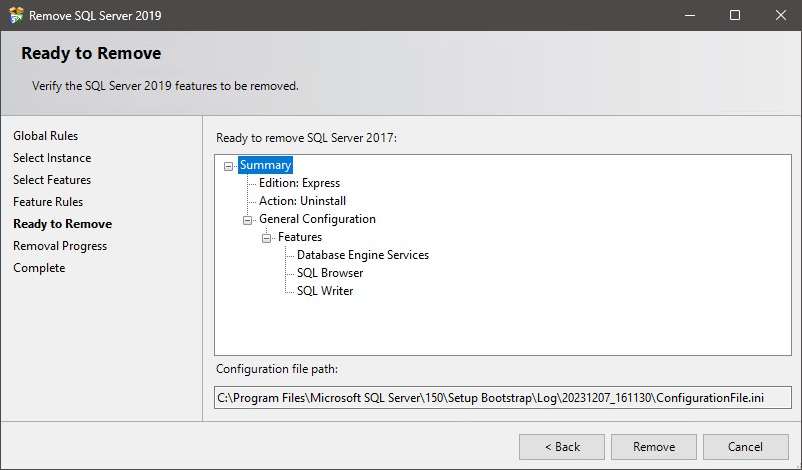Select 'Action: Uninstall' row
The width and height of the screenshot is (802, 470).
point(302,201)
